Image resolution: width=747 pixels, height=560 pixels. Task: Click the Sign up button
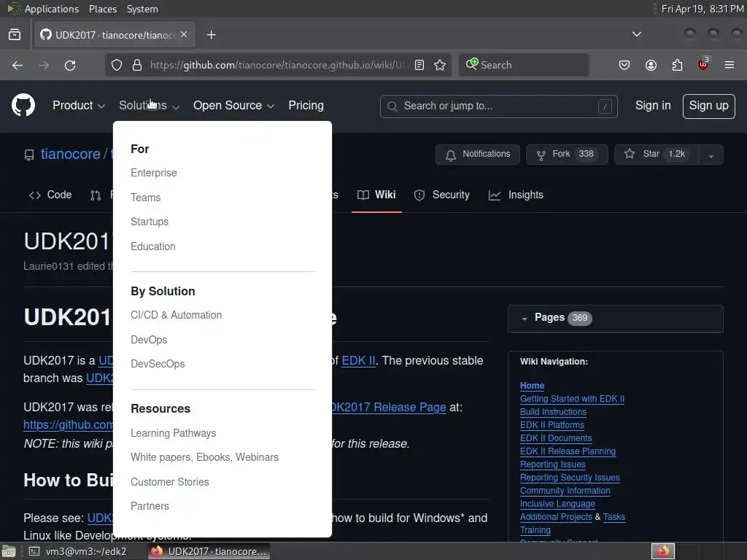pos(709,106)
